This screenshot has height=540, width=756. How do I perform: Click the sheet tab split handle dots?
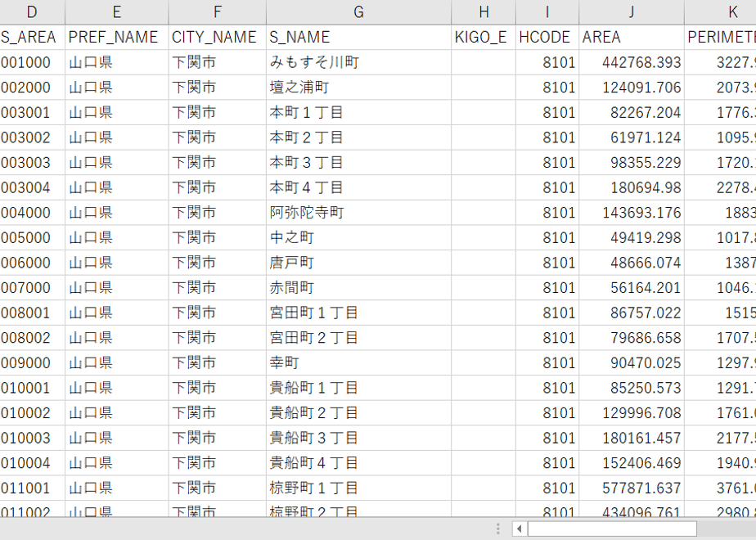tap(498, 529)
